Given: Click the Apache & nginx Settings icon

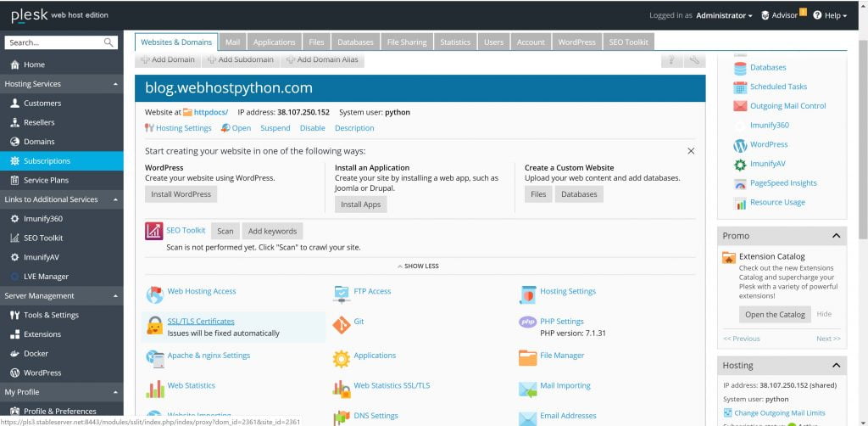Looking at the screenshot, I should [154, 359].
